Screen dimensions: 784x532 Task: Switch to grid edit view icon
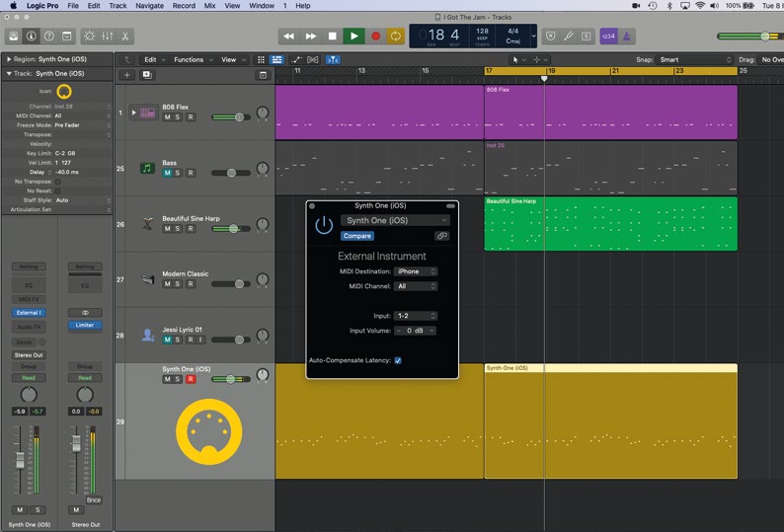coord(261,59)
